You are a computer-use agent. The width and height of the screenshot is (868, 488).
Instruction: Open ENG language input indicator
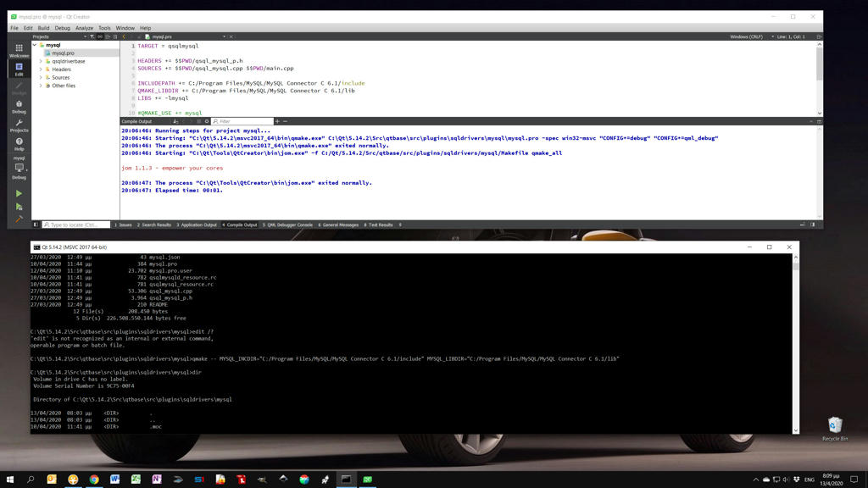(x=810, y=480)
